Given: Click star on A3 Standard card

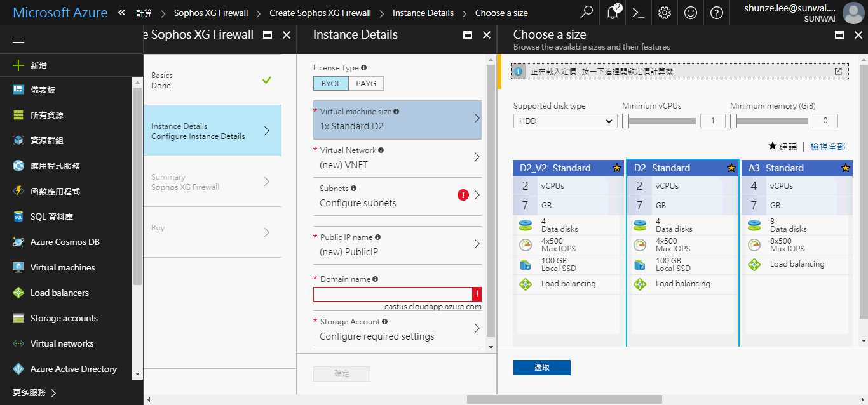Looking at the screenshot, I should (x=845, y=168).
